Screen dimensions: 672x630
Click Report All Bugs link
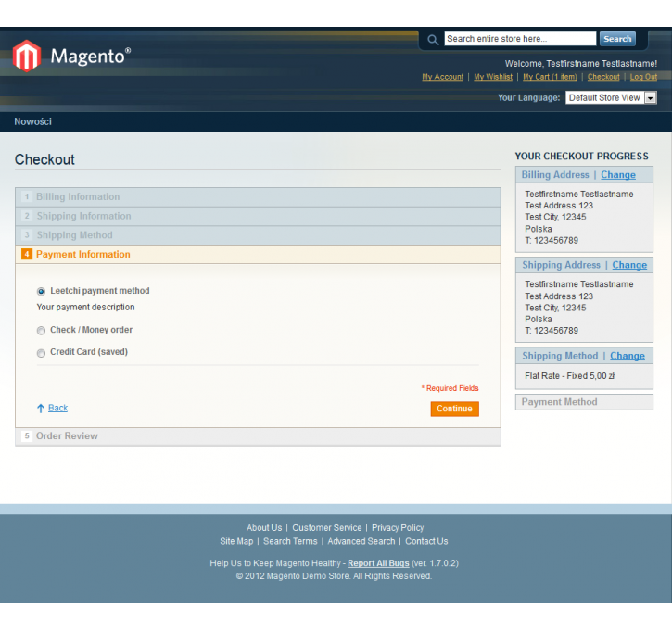click(x=378, y=563)
